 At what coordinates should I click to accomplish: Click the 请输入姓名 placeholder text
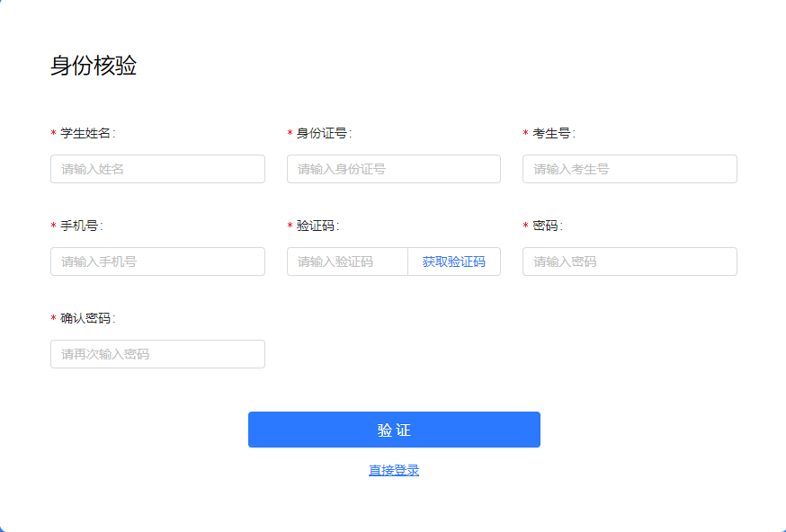86,169
